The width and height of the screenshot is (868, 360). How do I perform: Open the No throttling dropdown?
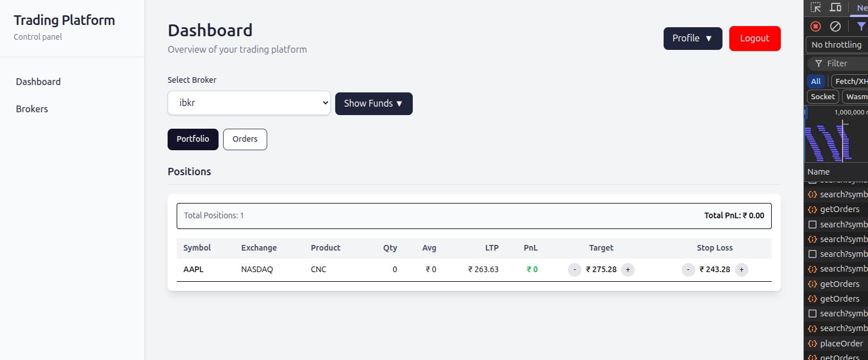point(836,45)
